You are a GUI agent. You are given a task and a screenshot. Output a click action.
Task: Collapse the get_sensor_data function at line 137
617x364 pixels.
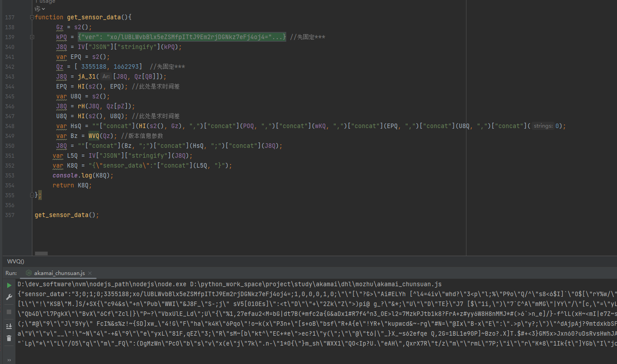[x=32, y=18]
